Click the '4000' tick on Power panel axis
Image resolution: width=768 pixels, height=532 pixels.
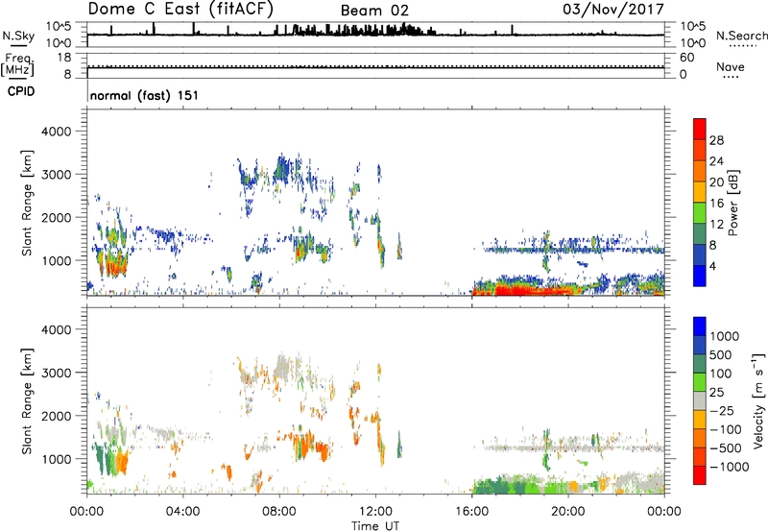(56, 132)
